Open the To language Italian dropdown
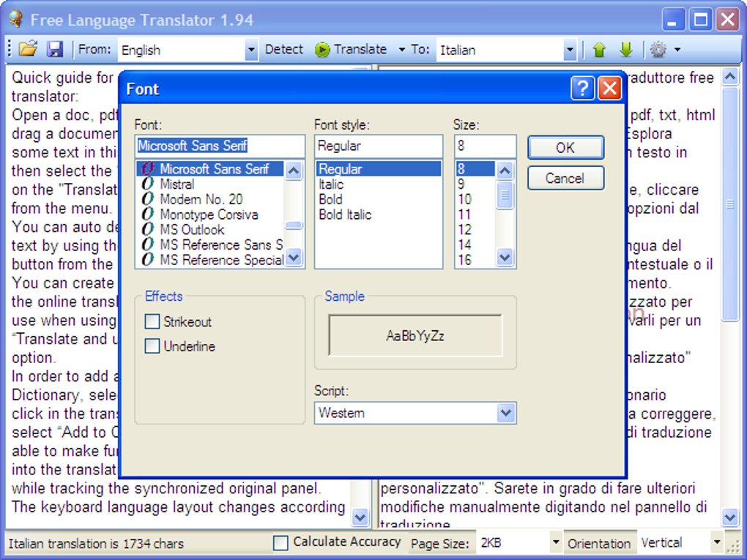747x560 pixels. click(570, 50)
